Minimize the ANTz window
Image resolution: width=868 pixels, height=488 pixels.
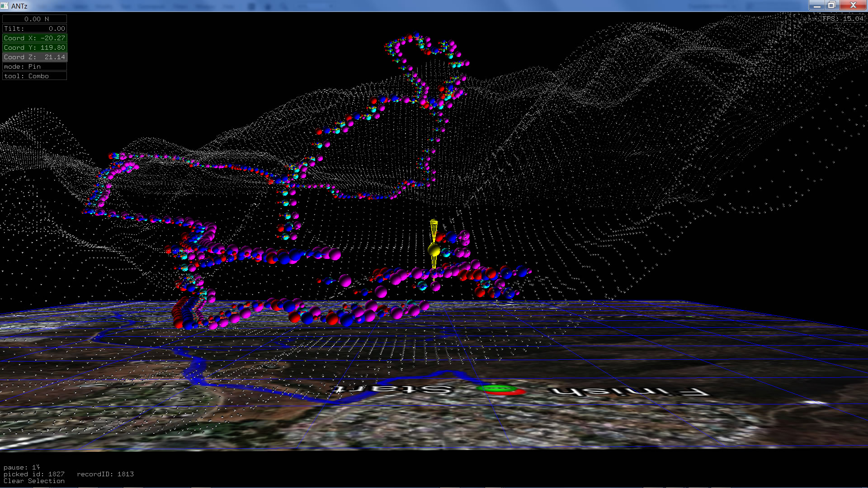click(816, 5)
